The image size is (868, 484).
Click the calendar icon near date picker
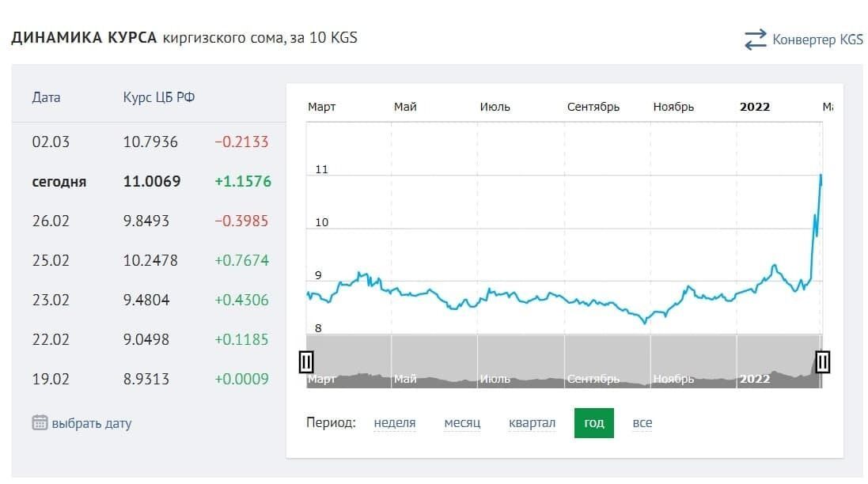40,422
